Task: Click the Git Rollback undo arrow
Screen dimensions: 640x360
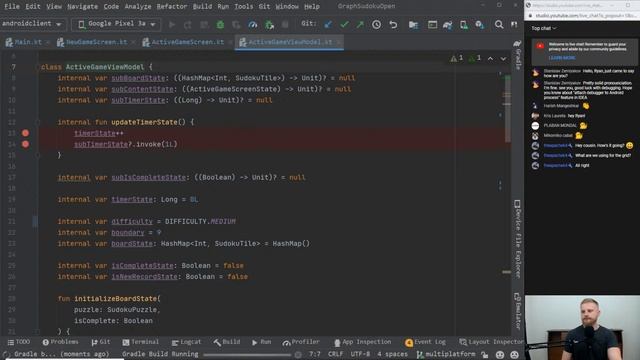Action: (393, 25)
